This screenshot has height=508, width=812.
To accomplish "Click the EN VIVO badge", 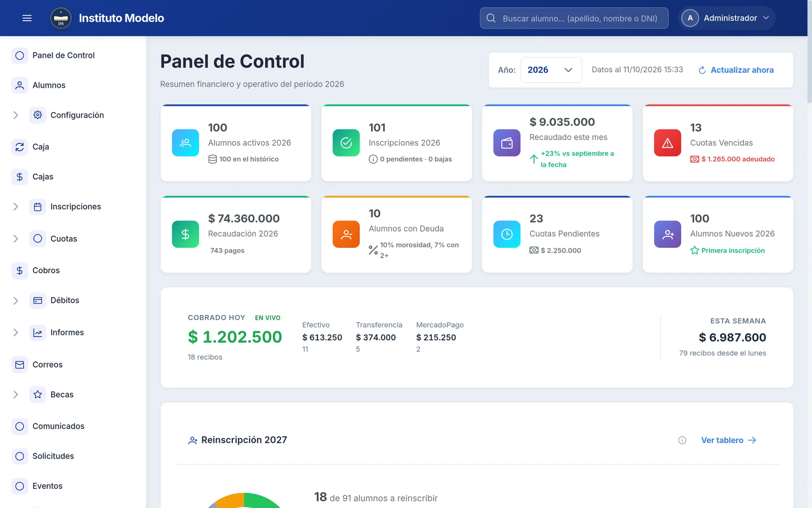I will click(x=267, y=318).
